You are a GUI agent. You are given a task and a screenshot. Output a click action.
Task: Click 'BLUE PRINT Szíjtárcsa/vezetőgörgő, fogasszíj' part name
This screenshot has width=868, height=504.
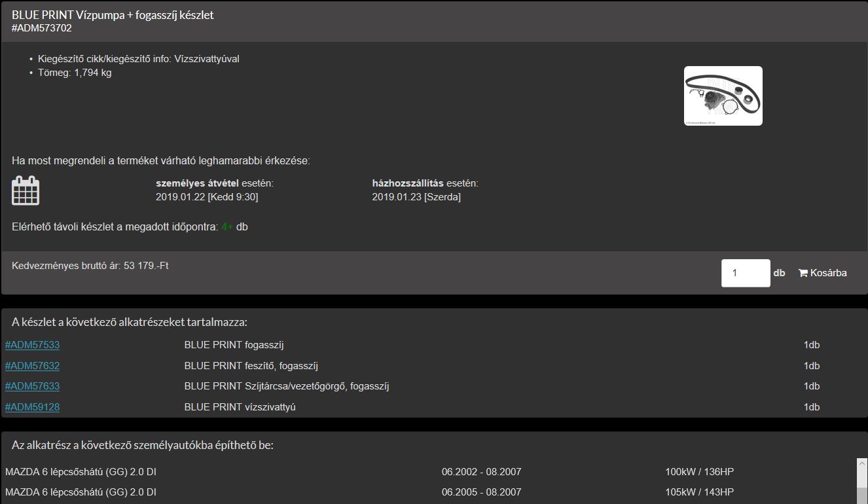pos(287,386)
